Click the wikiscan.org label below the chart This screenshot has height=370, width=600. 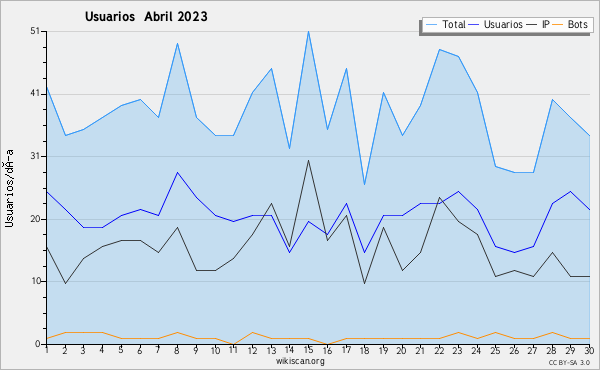pyautogui.click(x=300, y=361)
